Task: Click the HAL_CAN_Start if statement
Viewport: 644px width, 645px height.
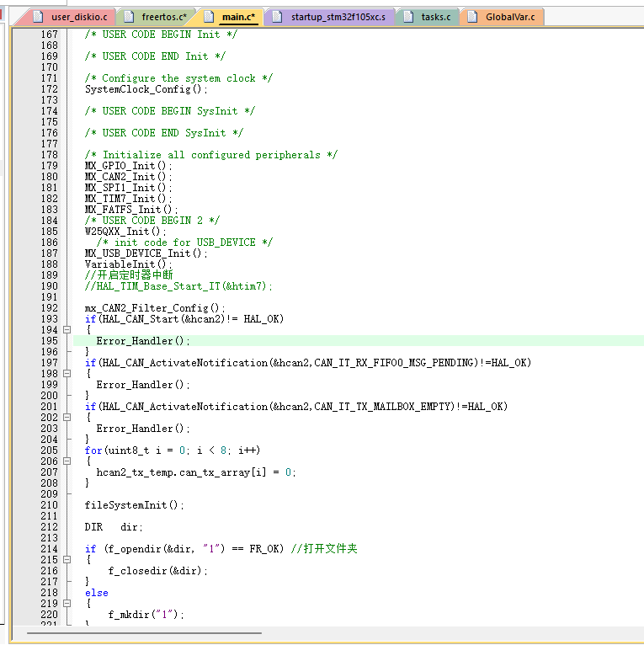Action: pos(184,319)
